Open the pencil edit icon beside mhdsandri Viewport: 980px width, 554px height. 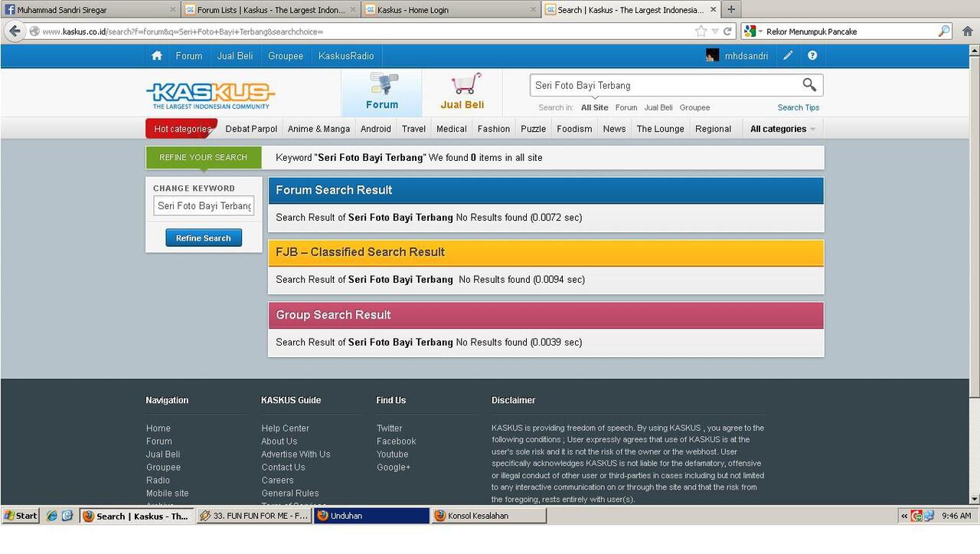[x=788, y=56]
